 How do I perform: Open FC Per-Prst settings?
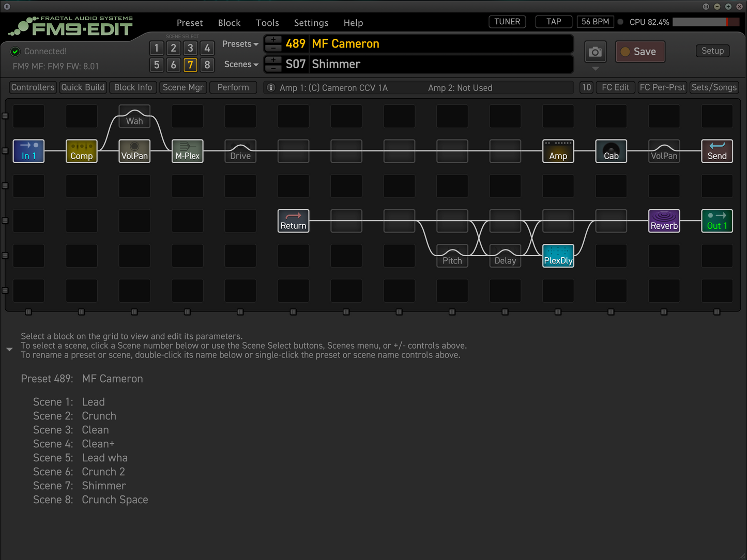tap(662, 87)
